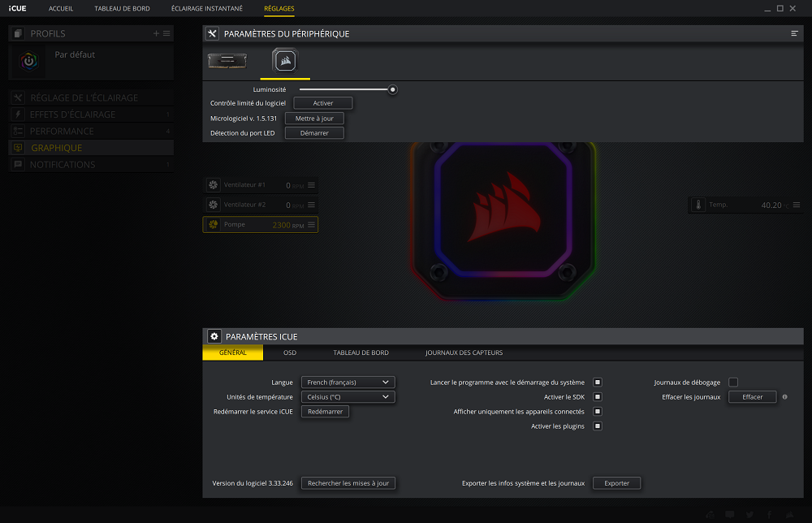
Task: Select the RAM memory device icon
Action: (227, 61)
